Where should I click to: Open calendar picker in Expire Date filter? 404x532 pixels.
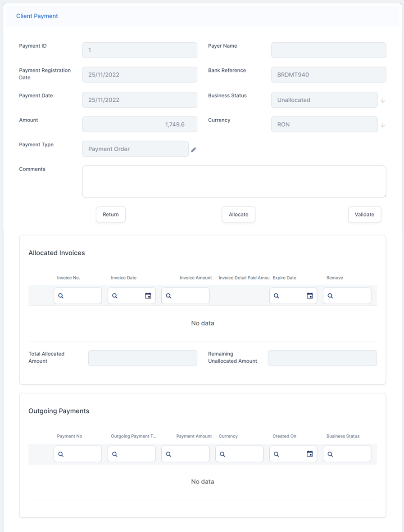(309, 296)
